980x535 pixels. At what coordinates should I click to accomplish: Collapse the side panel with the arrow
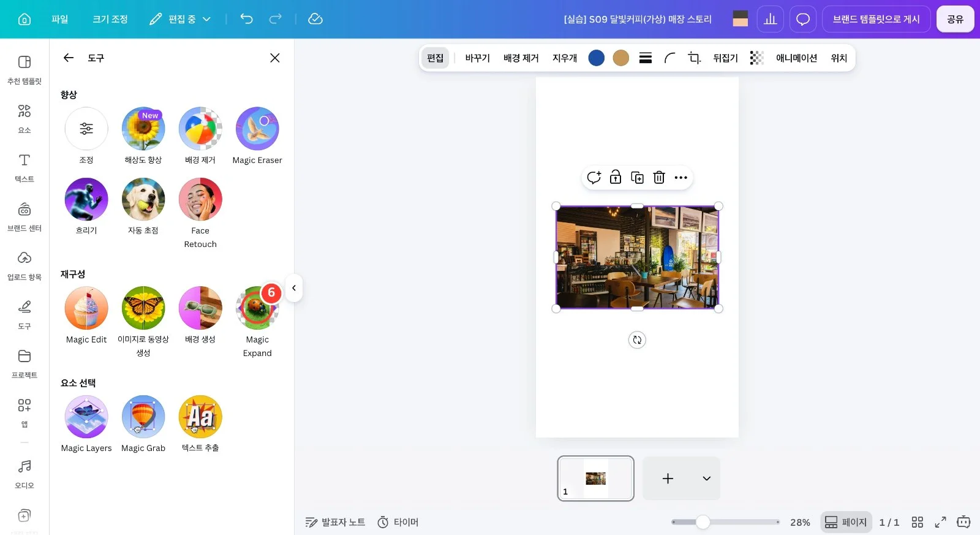click(x=294, y=288)
